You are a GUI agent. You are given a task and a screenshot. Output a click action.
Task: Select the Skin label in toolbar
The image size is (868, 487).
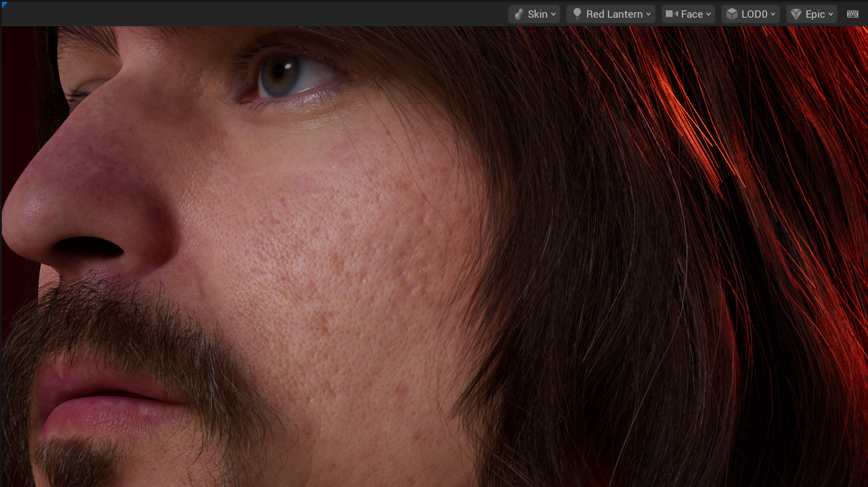click(x=538, y=14)
